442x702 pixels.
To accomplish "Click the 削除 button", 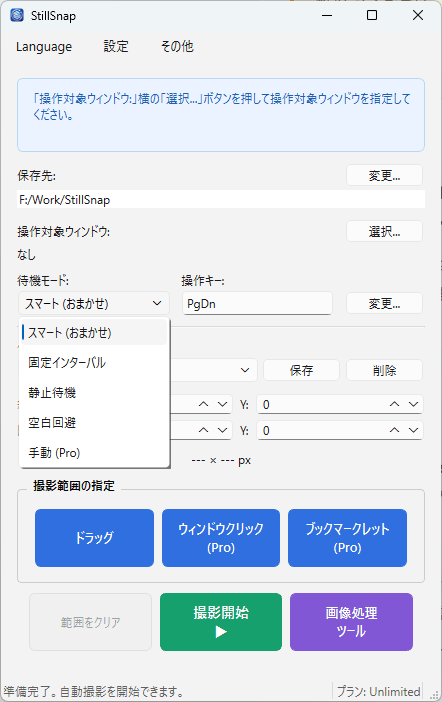I will [x=384, y=370].
